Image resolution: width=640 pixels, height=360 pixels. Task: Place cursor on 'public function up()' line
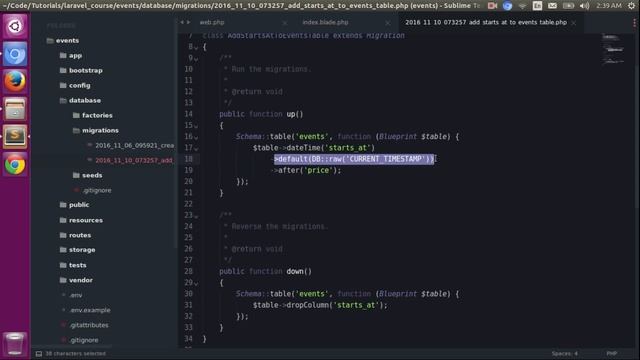coord(261,114)
